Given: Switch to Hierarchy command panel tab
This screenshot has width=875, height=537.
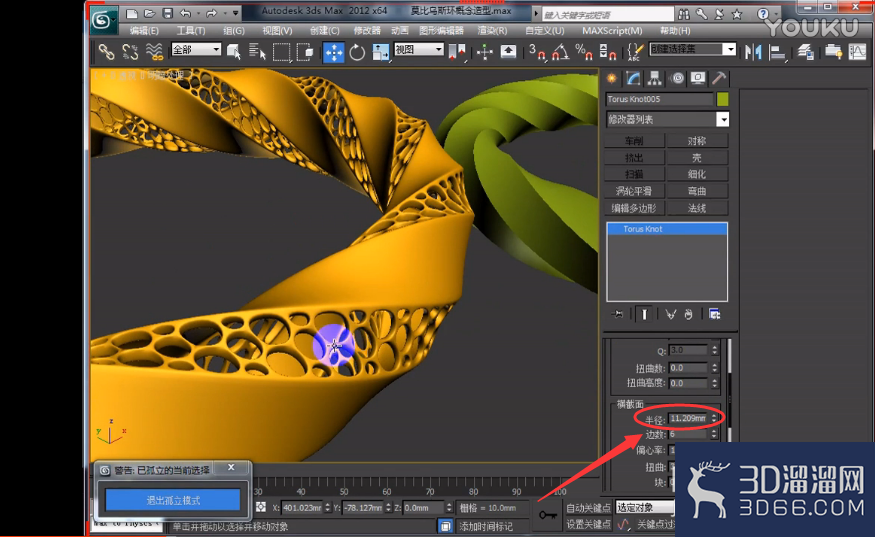Looking at the screenshot, I should pyautogui.click(x=655, y=78).
